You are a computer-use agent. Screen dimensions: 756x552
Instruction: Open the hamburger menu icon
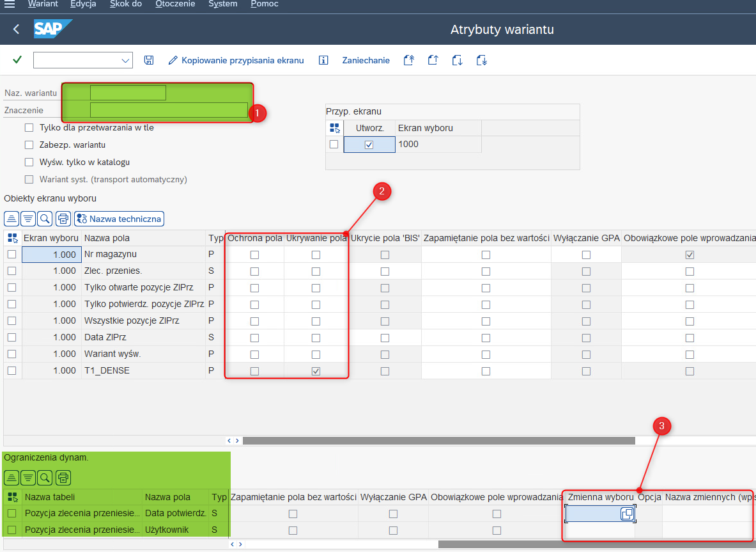point(10,4)
